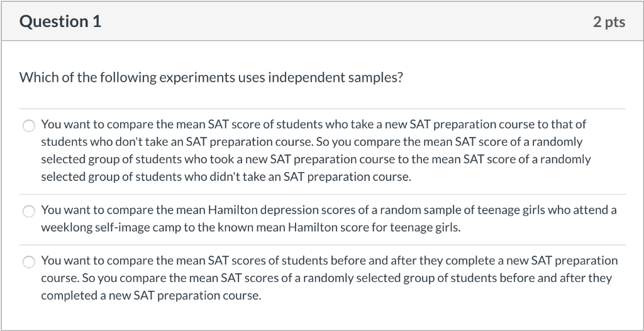644x331 pixels.
Task: Click the line 'weeklong self-image camp to the known mean'
Action: tap(250, 227)
